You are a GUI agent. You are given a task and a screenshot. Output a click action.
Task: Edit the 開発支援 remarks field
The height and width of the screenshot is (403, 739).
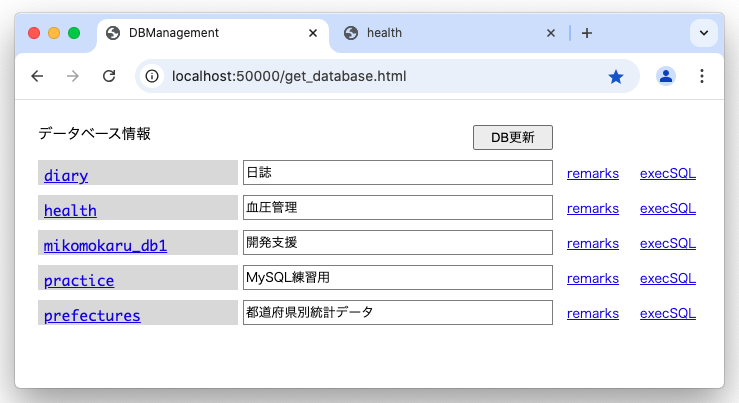pyautogui.click(x=398, y=242)
